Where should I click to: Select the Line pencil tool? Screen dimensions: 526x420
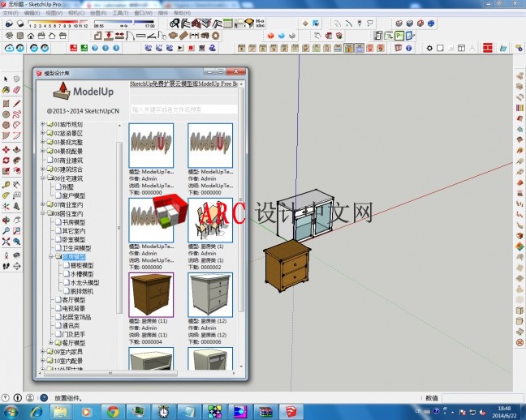pyautogui.click(x=16, y=104)
